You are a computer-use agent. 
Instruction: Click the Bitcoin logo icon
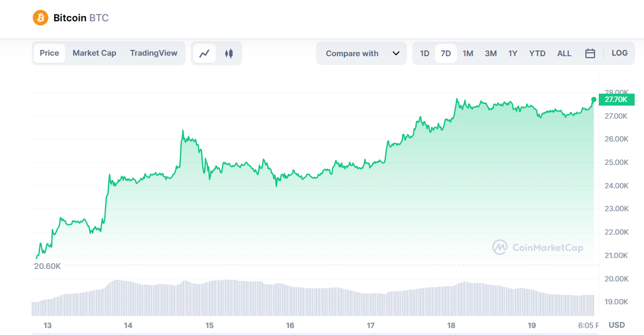[x=40, y=18]
